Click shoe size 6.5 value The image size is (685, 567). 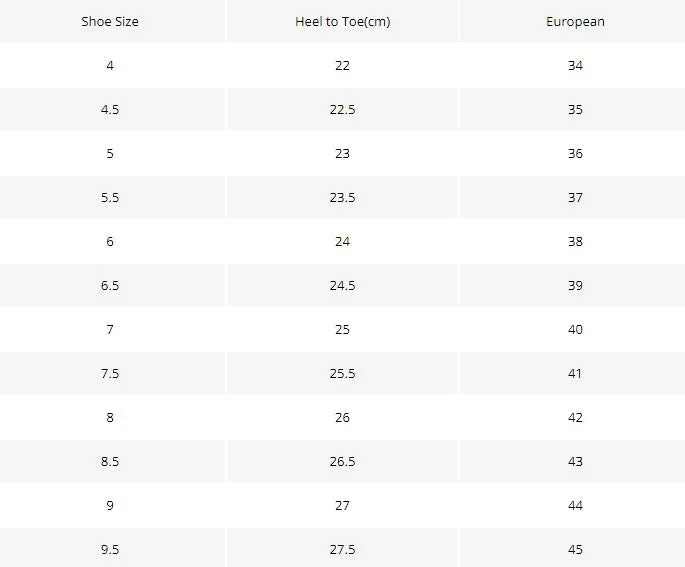pos(110,285)
